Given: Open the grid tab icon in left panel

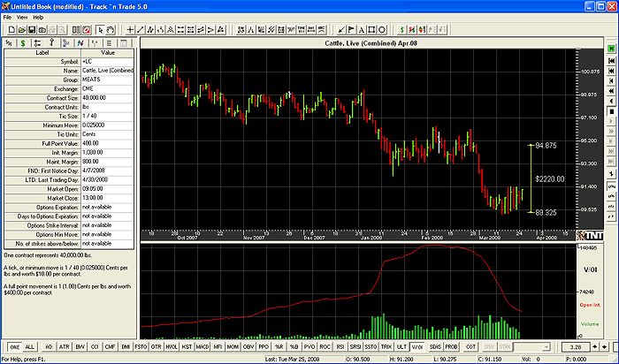Looking at the screenshot, I should click(109, 43).
